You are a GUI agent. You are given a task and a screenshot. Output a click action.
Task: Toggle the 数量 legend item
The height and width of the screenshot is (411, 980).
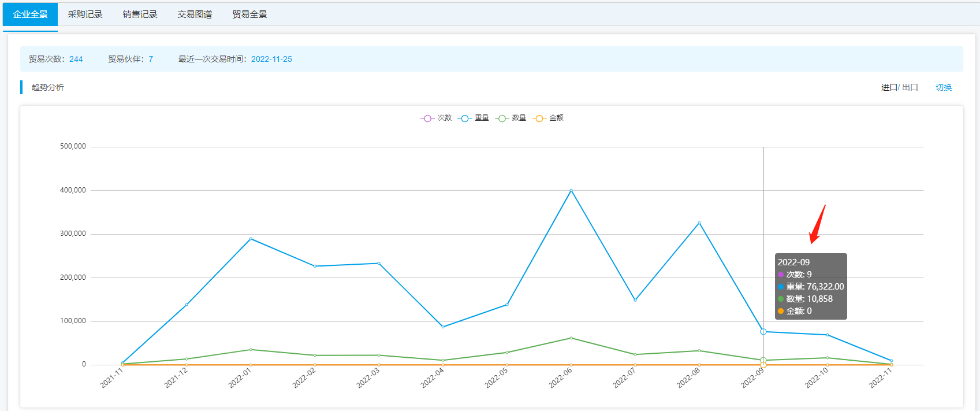511,118
